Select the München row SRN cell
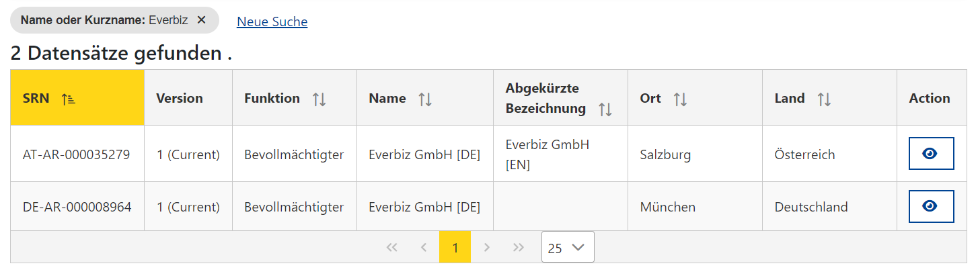 click(77, 207)
